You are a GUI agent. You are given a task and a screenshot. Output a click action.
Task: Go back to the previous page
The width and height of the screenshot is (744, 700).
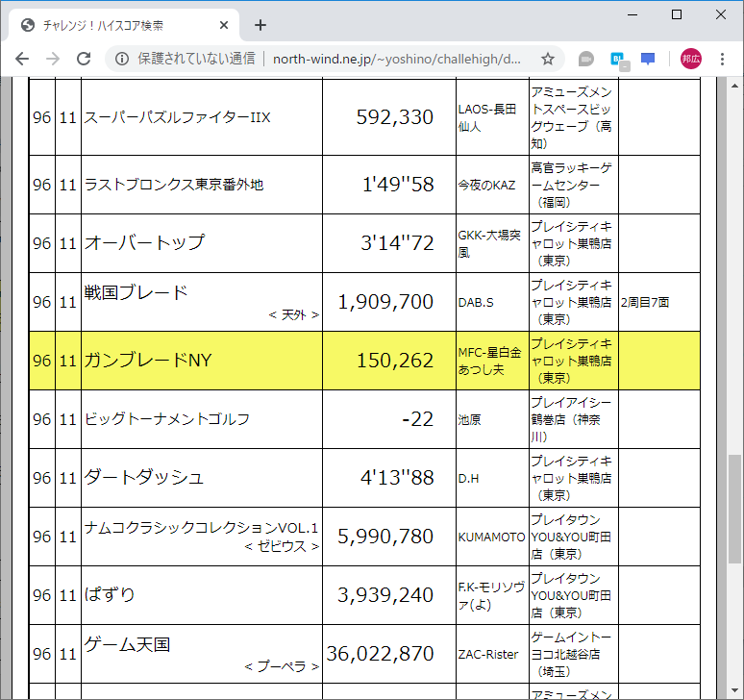(22, 59)
